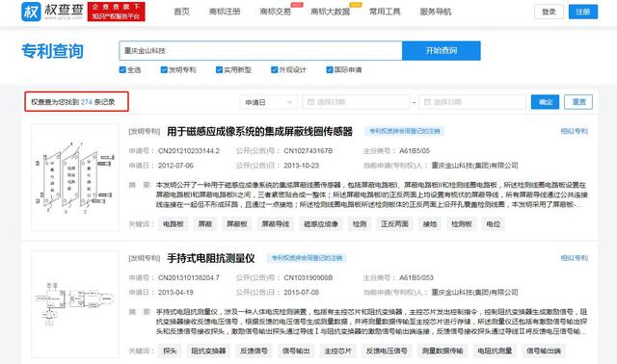The height and width of the screenshot is (364, 617).
Task: Select the 磁感应成像 keyword tag
Action: (x=321, y=224)
